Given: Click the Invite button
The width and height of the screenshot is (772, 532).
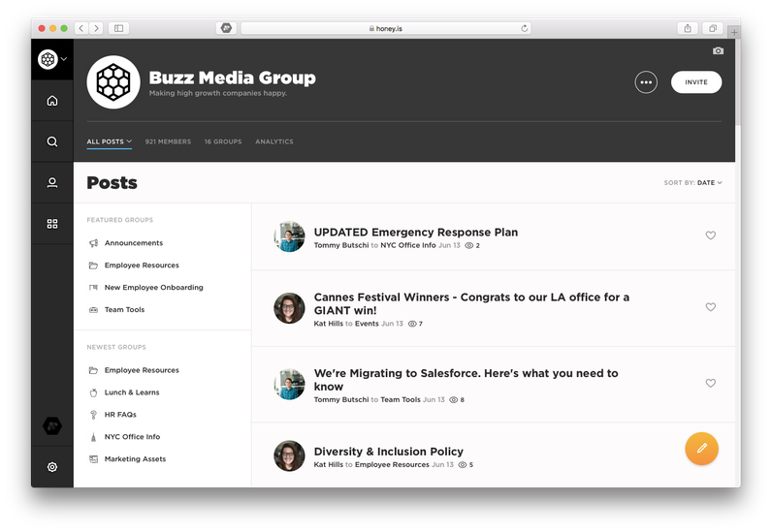Looking at the screenshot, I should [x=696, y=82].
